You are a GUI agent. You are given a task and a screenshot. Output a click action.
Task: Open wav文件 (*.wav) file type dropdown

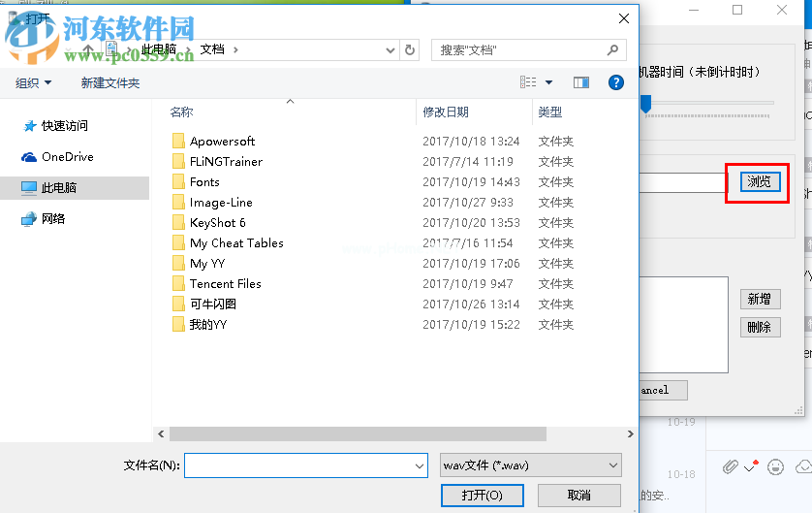[x=531, y=465]
